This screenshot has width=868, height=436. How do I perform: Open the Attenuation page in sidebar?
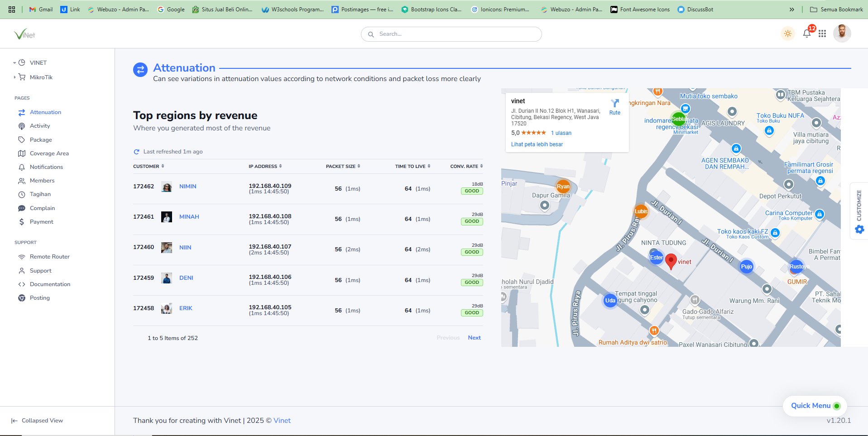pyautogui.click(x=45, y=112)
